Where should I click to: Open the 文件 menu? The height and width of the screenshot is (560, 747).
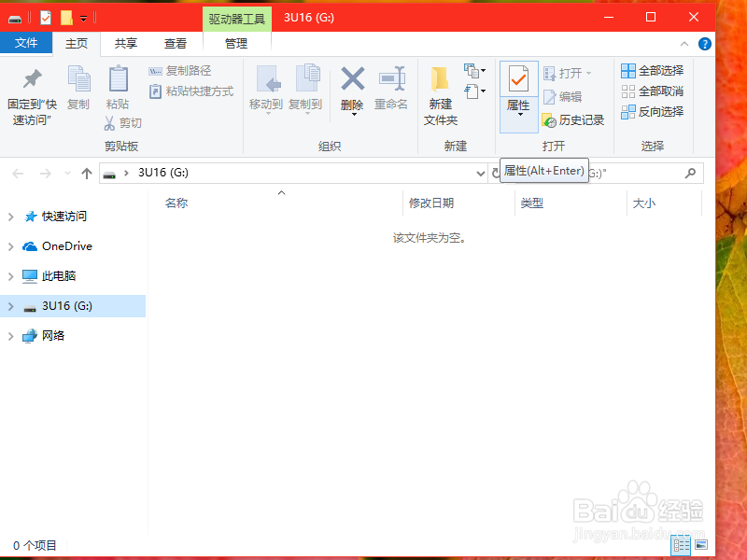tap(26, 43)
